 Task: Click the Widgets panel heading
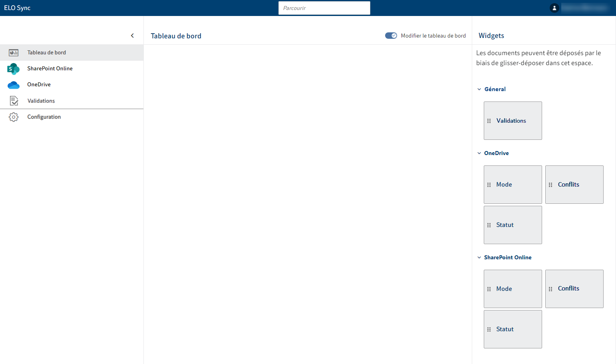[491, 36]
